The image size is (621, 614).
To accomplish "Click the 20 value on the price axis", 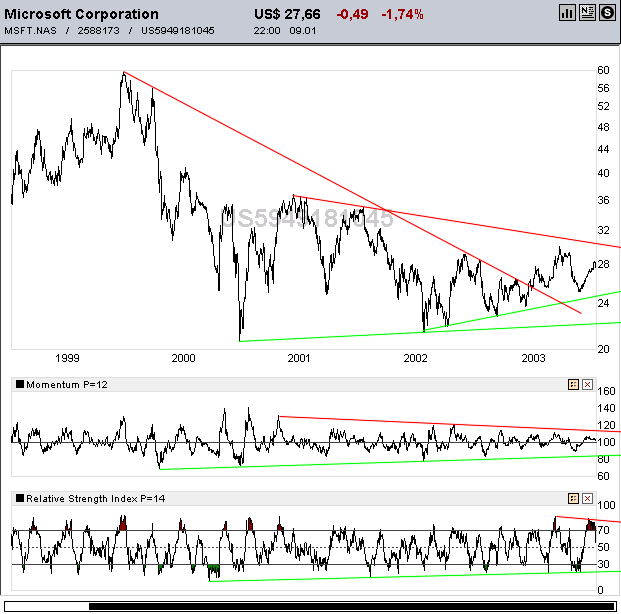I will point(603,349).
